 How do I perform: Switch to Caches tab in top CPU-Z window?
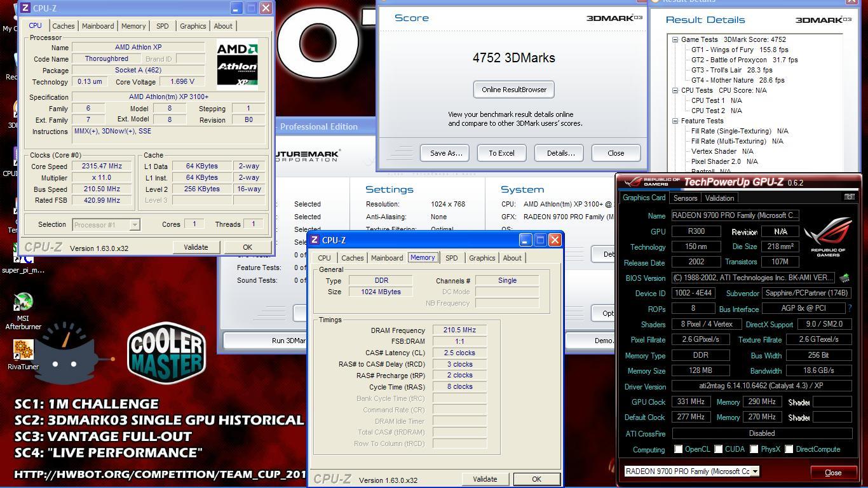tap(64, 26)
